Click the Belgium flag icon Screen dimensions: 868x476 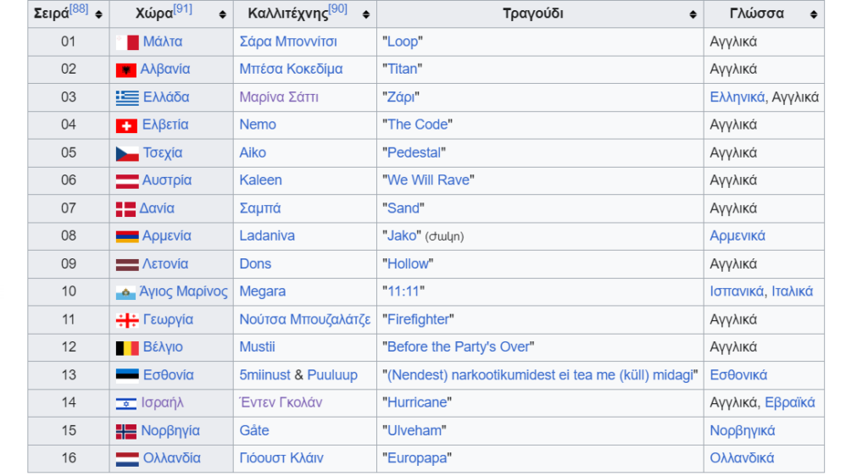coord(127,347)
